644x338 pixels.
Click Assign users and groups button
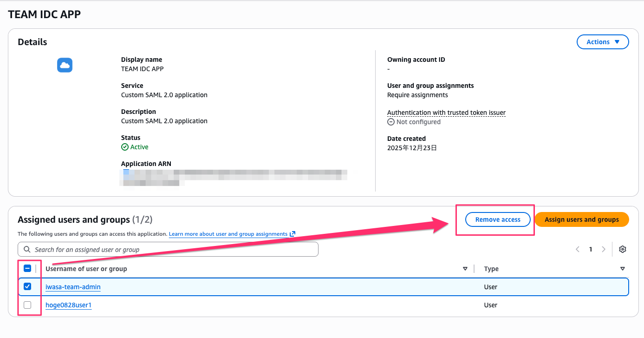pos(581,219)
